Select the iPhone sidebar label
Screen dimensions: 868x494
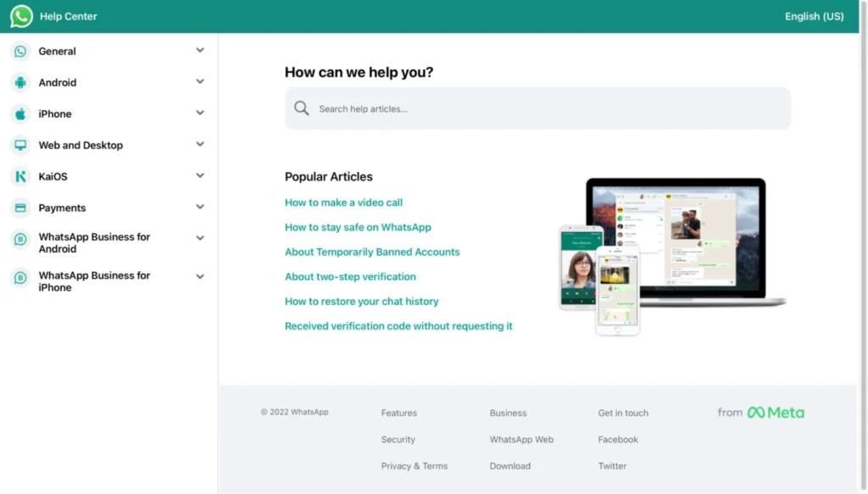[x=55, y=114]
